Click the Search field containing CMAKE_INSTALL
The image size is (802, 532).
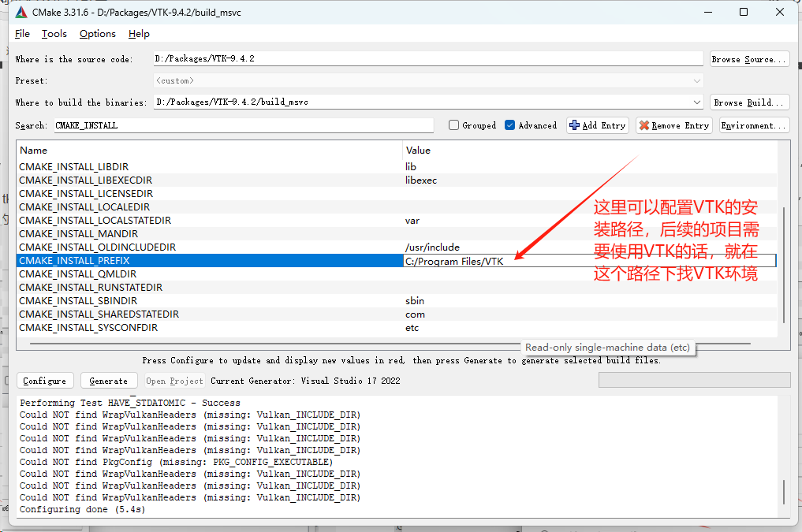pos(244,125)
